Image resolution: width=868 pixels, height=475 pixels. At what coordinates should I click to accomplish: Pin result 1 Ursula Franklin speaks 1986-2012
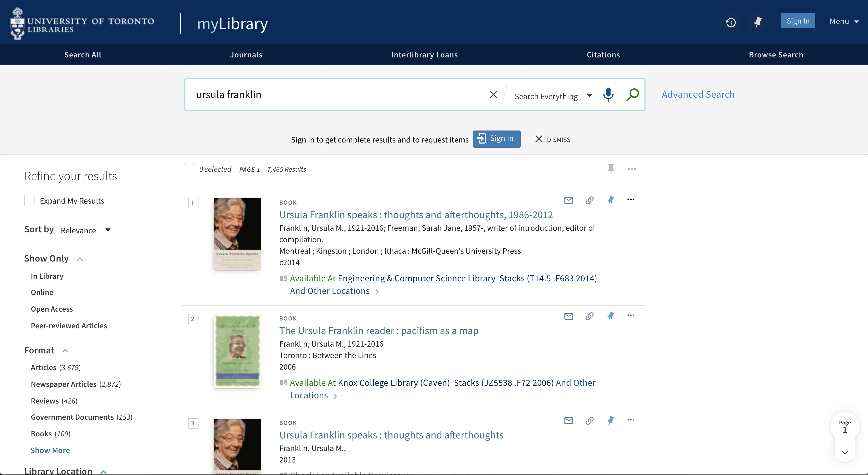coord(611,200)
